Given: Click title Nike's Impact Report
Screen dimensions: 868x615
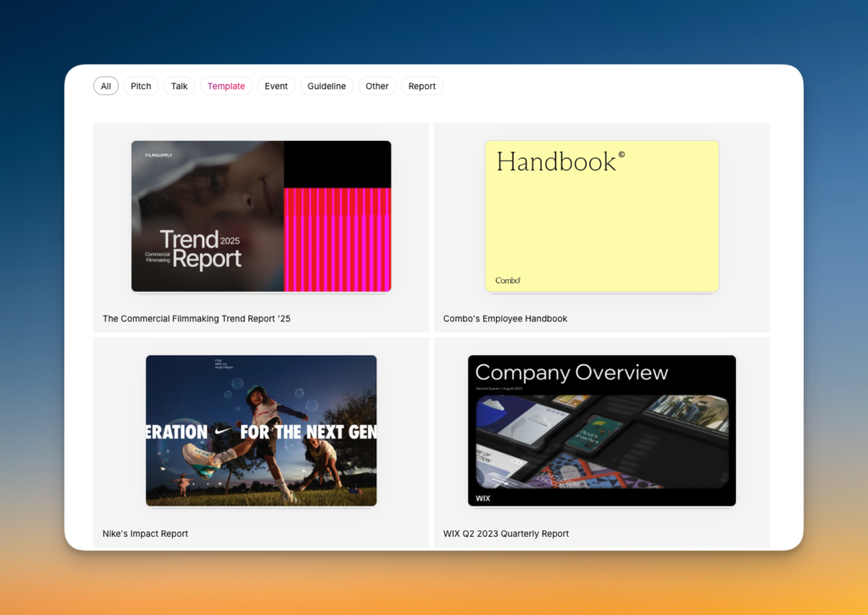Looking at the screenshot, I should [x=145, y=534].
